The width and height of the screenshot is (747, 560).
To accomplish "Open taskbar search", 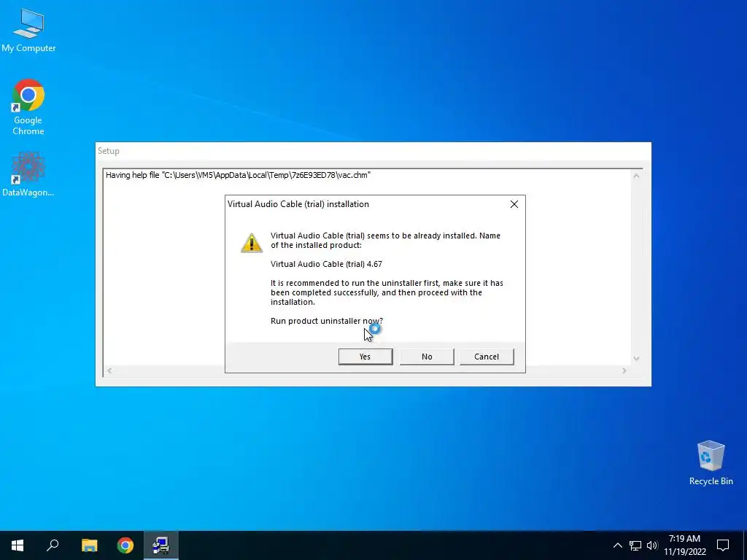I will (53, 545).
